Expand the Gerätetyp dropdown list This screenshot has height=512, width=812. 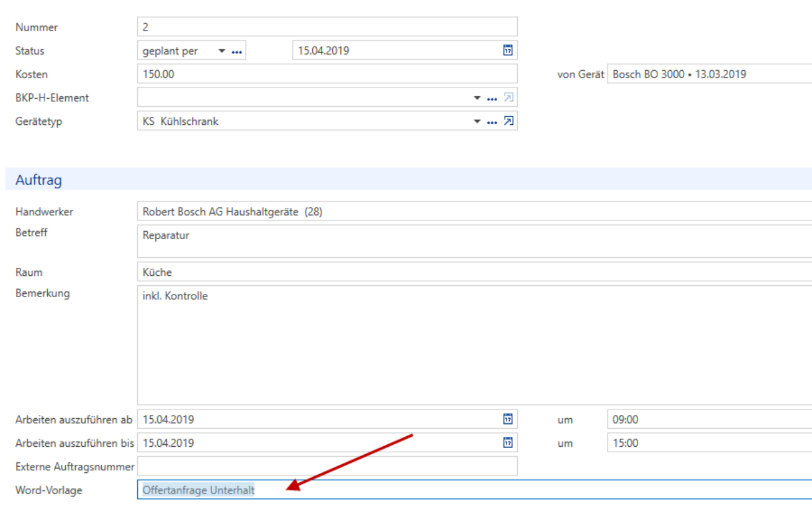[477, 122]
